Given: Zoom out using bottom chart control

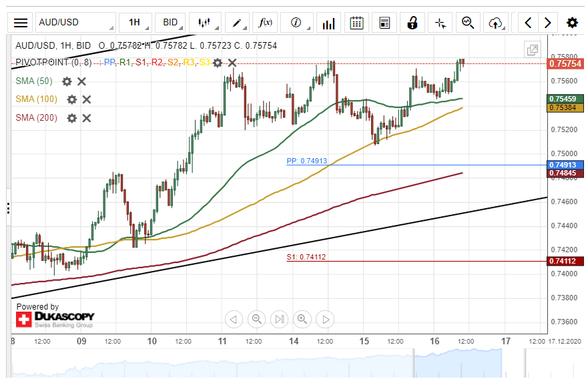Looking at the screenshot, I should tap(256, 319).
